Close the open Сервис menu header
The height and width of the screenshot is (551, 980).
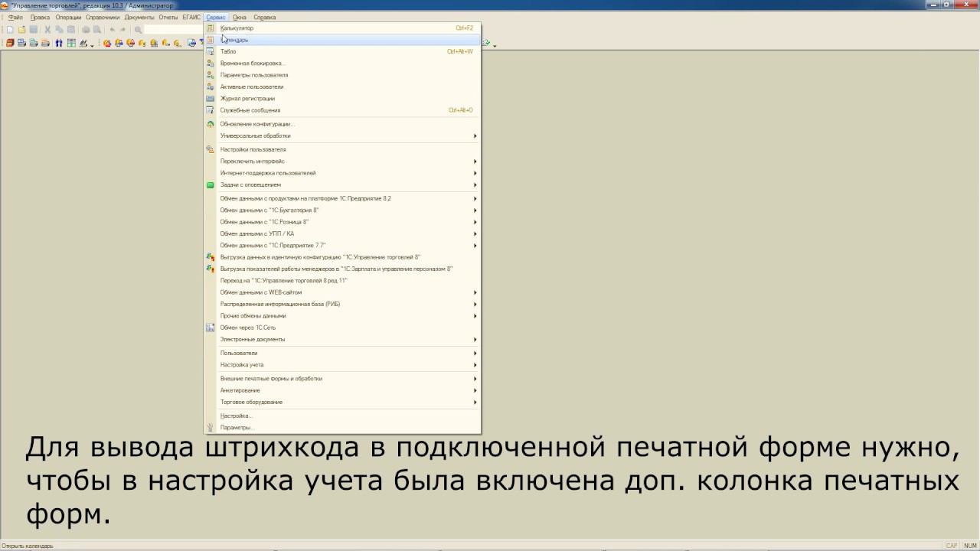pyautogui.click(x=216, y=17)
